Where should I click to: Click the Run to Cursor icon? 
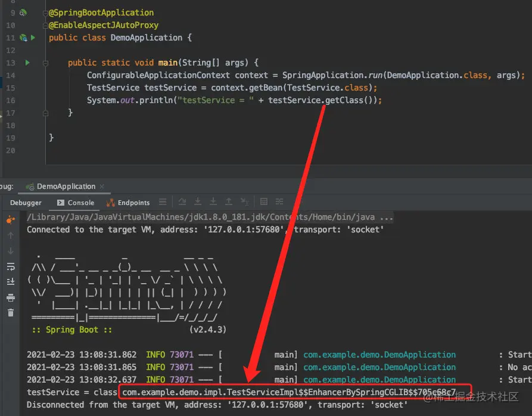pos(245,202)
